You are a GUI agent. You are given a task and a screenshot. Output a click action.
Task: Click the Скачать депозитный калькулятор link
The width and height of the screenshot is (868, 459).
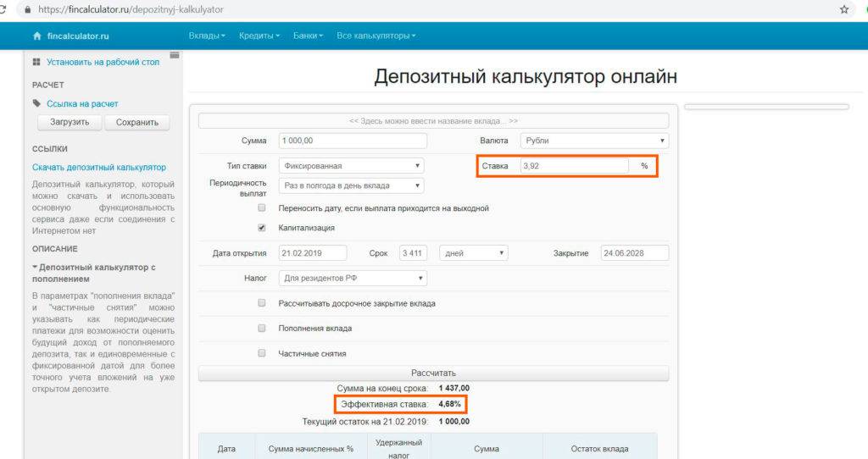pos(99,168)
